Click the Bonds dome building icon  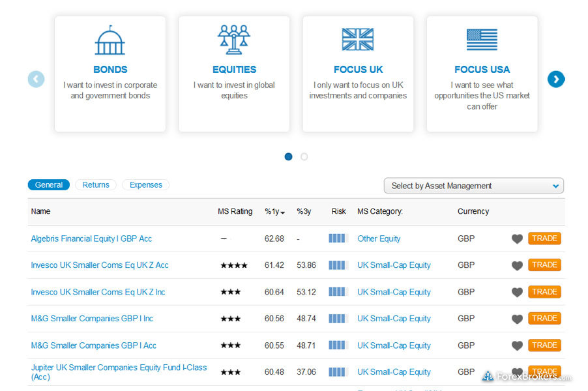[x=110, y=40]
